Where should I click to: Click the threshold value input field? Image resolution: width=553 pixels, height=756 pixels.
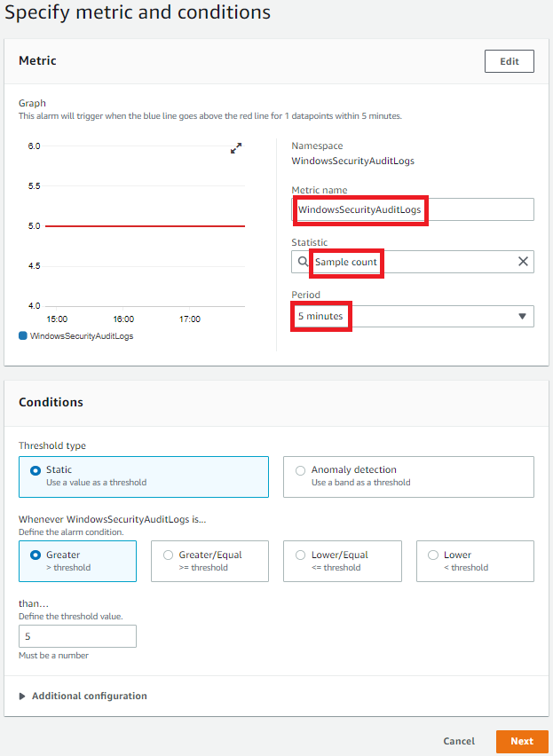(x=77, y=636)
